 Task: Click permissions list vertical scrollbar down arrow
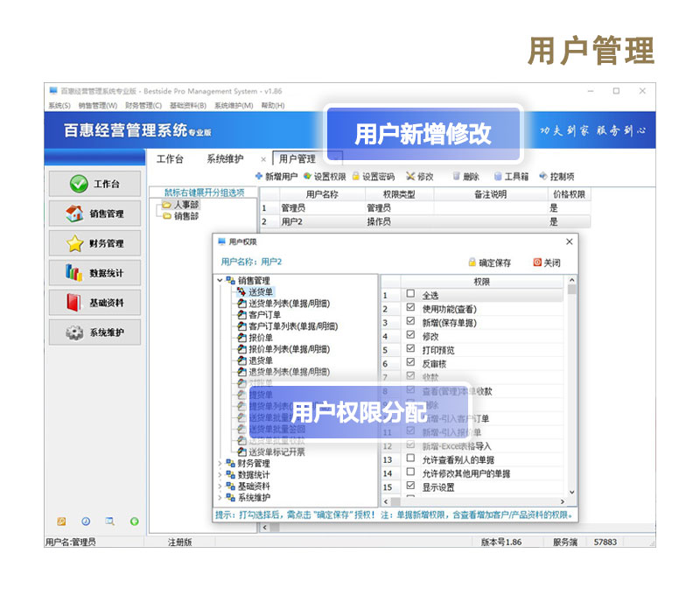point(572,492)
